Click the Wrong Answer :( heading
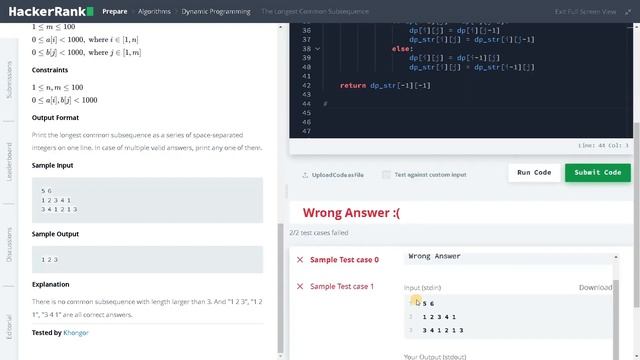640x360 pixels. pyautogui.click(x=351, y=213)
